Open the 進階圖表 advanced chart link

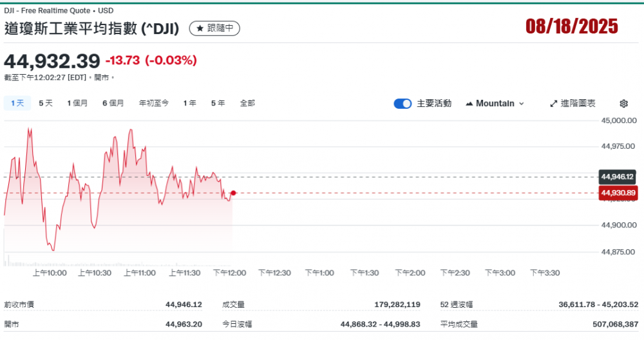coord(578,104)
